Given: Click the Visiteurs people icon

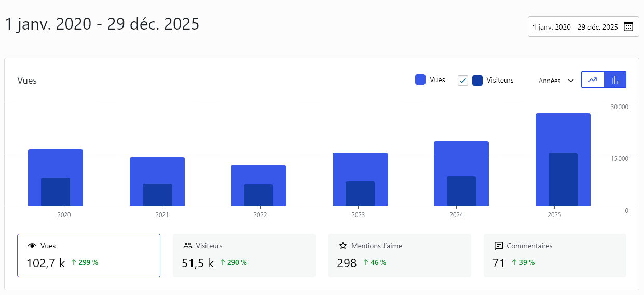Looking at the screenshot, I should (x=187, y=246).
